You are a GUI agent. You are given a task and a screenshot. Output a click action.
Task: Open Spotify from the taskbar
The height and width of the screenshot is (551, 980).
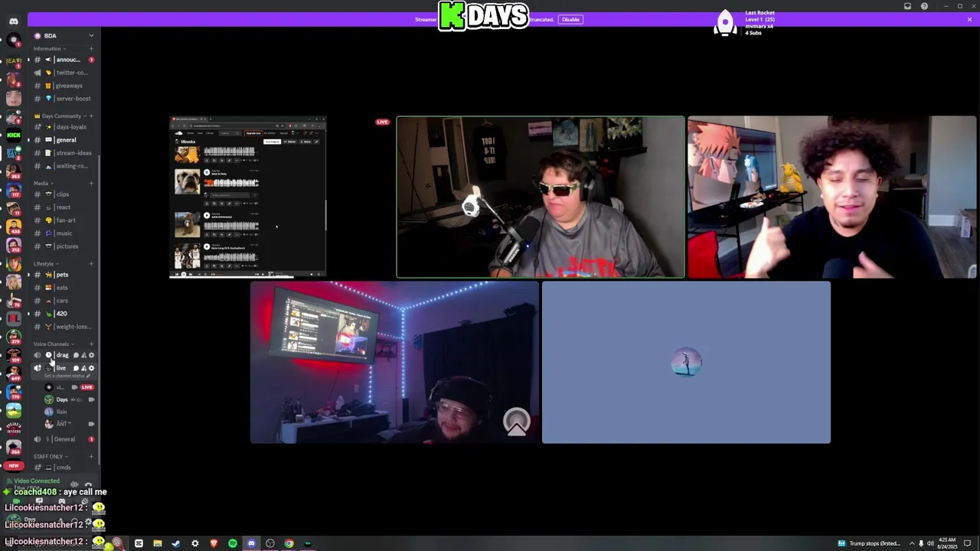click(x=232, y=543)
